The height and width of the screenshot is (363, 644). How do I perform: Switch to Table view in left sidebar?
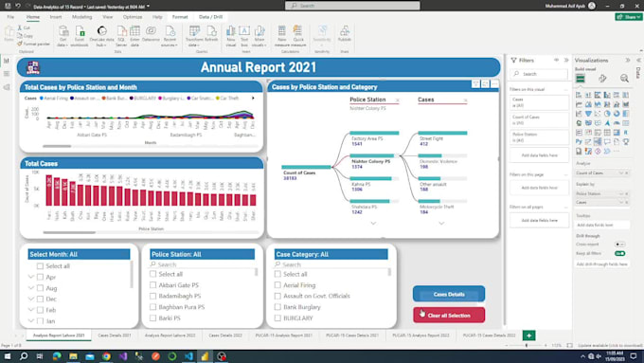pos(7,74)
